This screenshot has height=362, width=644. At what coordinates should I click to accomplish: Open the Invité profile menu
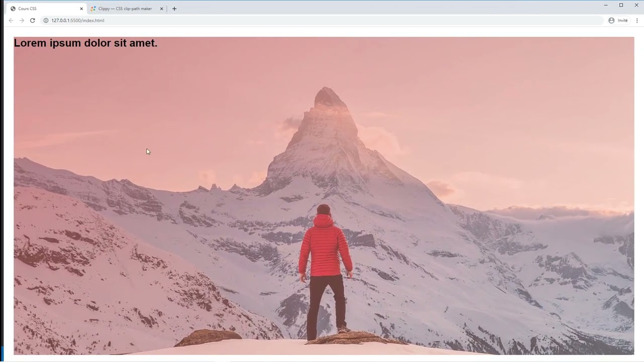coord(618,21)
